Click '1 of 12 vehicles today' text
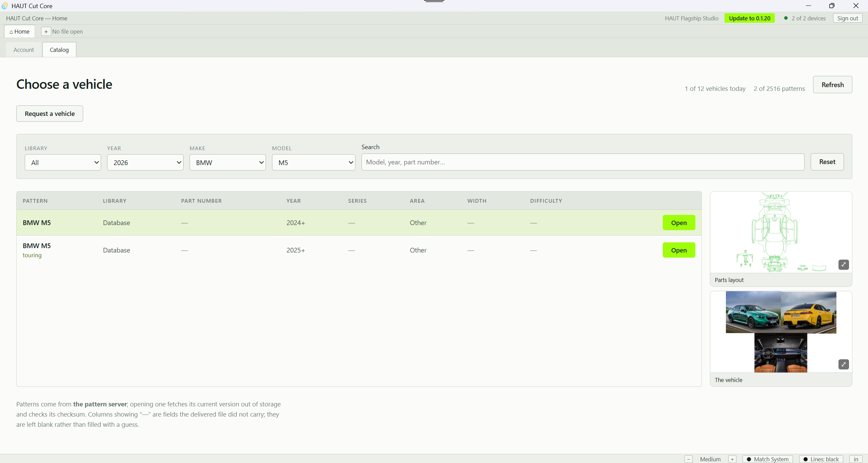The width and height of the screenshot is (868, 463). pyautogui.click(x=715, y=88)
